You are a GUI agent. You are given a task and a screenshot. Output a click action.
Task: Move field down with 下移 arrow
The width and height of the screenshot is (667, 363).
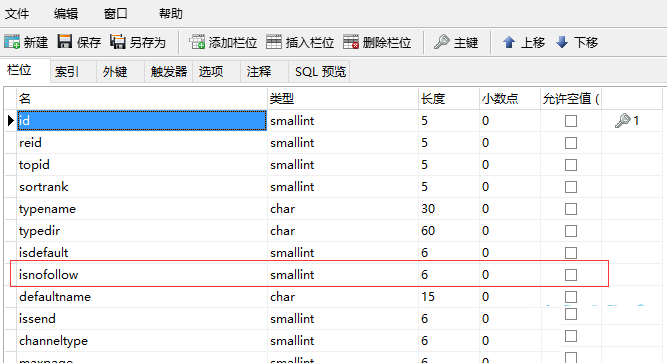pyautogui.click(x=562, y=42)
